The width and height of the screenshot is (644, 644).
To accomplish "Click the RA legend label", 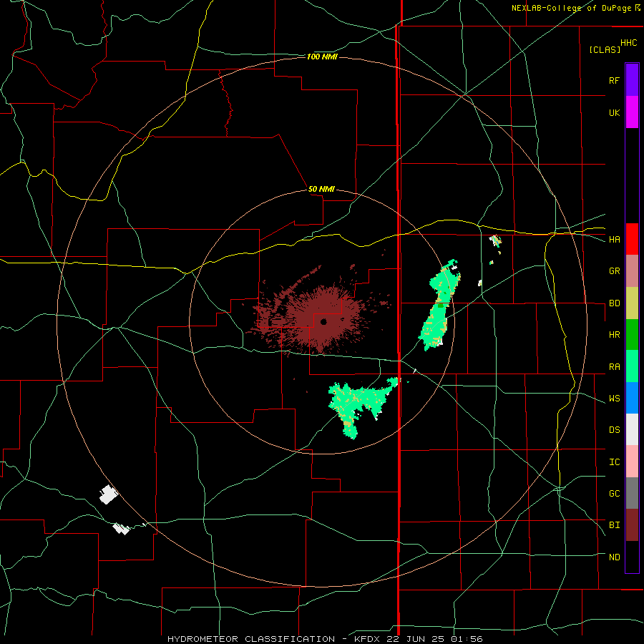I will (614, 366).
